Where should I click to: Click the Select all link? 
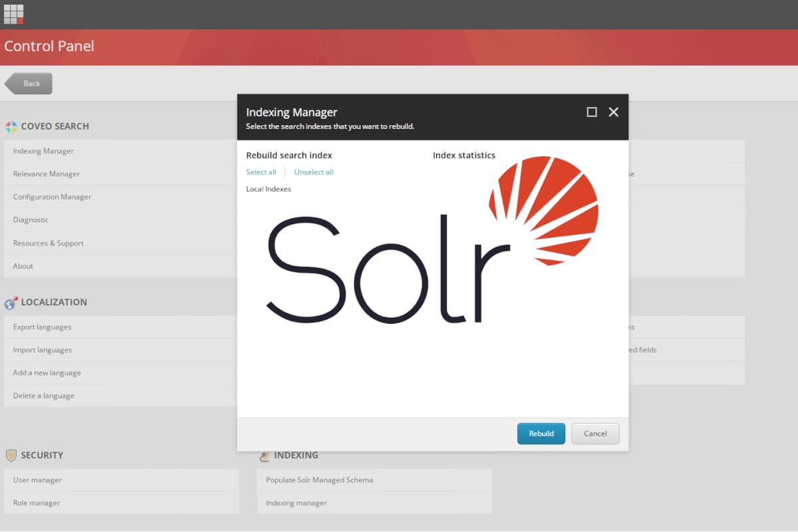[x=261, y=172]
